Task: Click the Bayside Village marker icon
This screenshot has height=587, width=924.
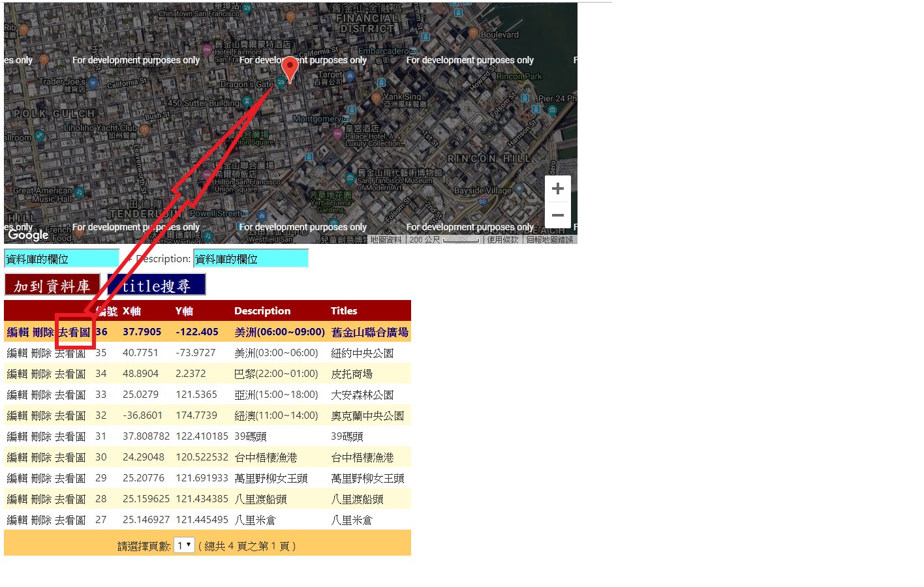Action: coord(519,189)
